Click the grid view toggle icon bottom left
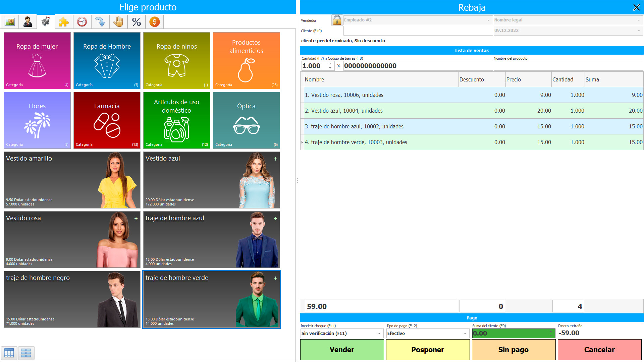The width and height of the screenshot is (644, 362). [x=25, y=353]
